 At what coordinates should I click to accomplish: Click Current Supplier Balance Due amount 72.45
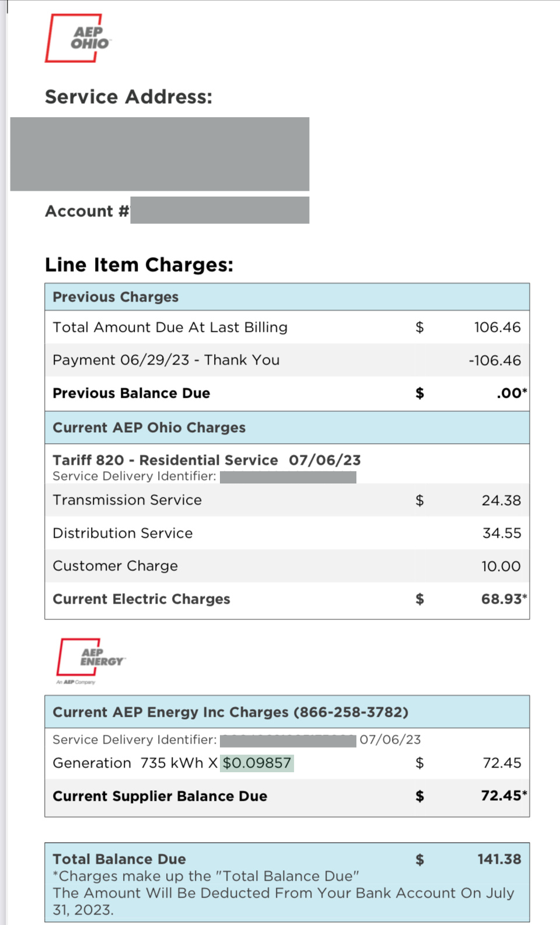click(x=501, y=796)
